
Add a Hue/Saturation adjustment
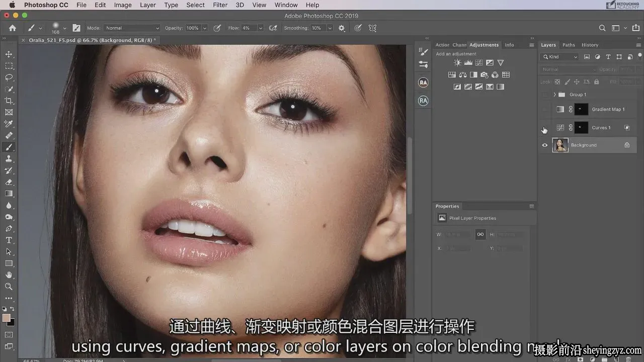tap(452, 75)
